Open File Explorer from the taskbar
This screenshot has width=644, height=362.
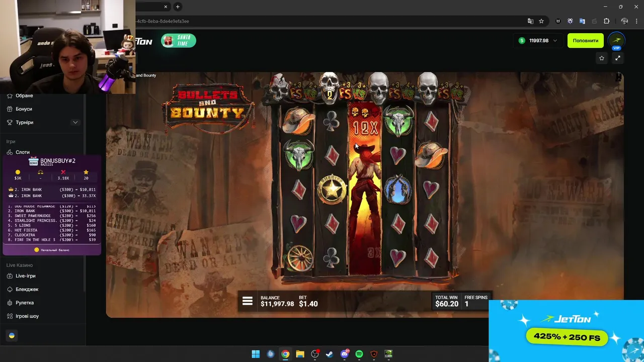300,354
